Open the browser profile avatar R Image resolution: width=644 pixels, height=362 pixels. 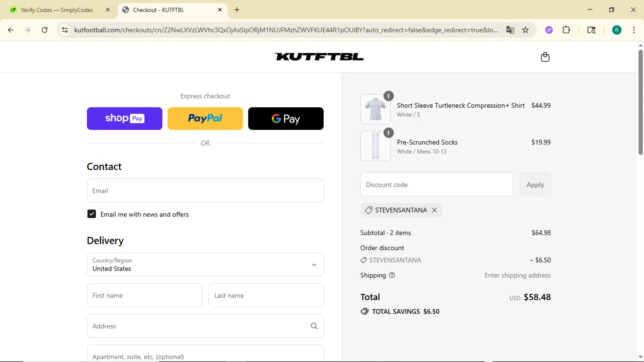tap(617, 30)
